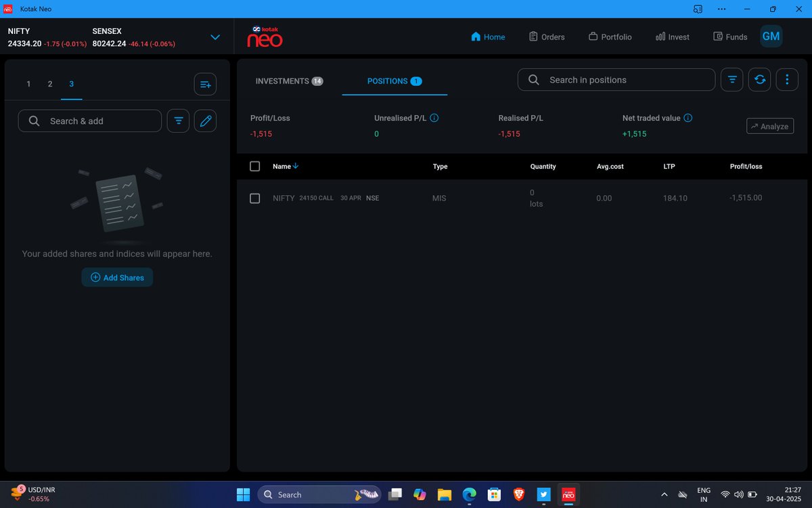The height and width of the screenshot is (508, 812).
Task: Select the Positions tab
Action: 394,81
